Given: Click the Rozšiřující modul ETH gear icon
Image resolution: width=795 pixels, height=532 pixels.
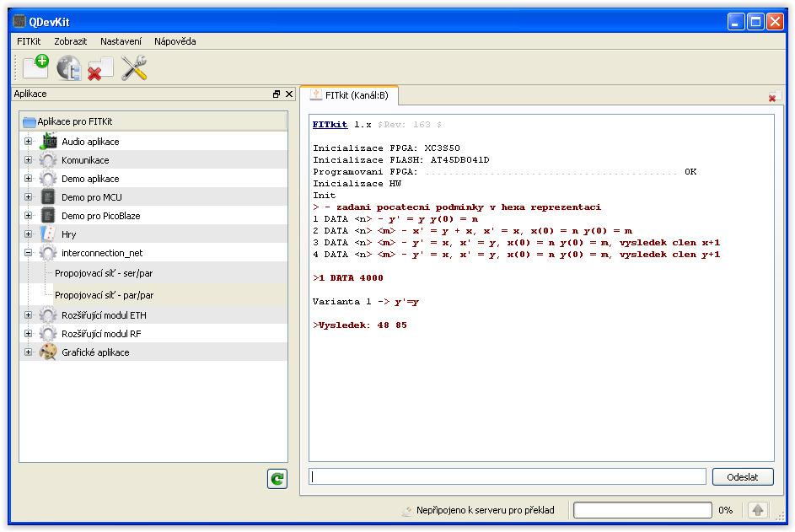Looking at the screenshot, I should coord(48,315).
